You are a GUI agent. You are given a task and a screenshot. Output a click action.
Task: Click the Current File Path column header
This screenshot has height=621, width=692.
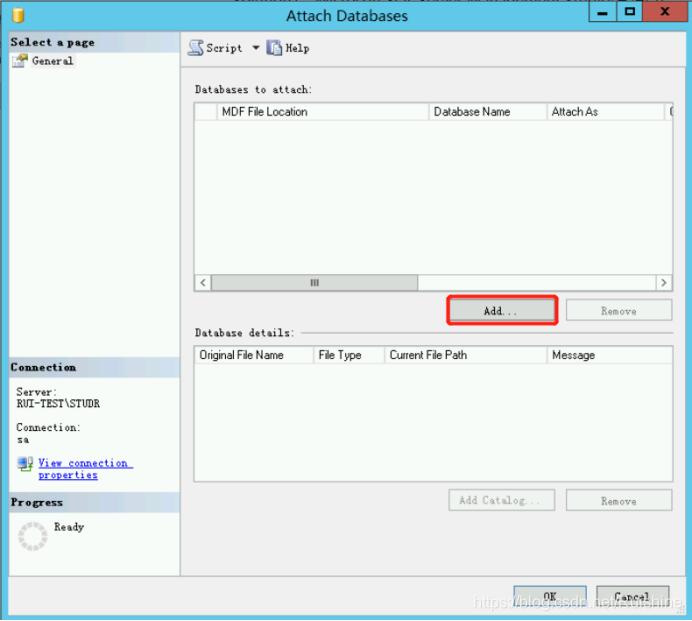tap(465, 355)
